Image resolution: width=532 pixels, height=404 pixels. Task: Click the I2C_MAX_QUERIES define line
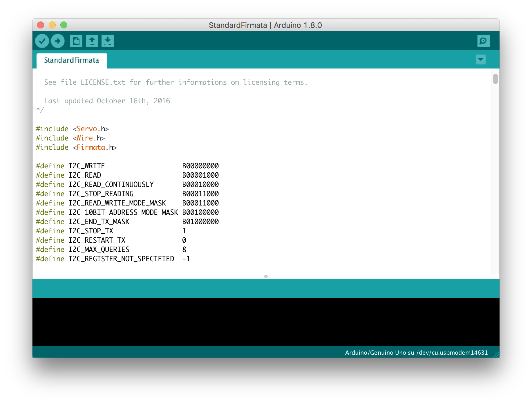pos(99,250)
